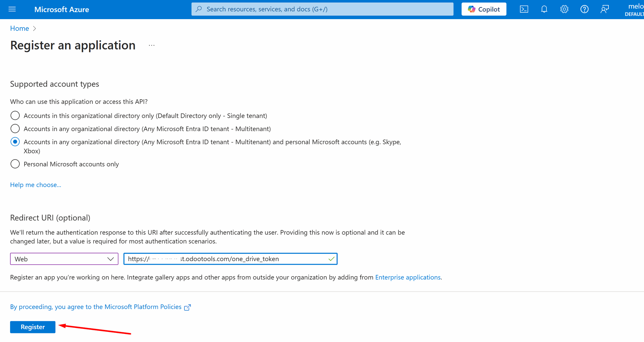Click the Register button

[33, 327]
